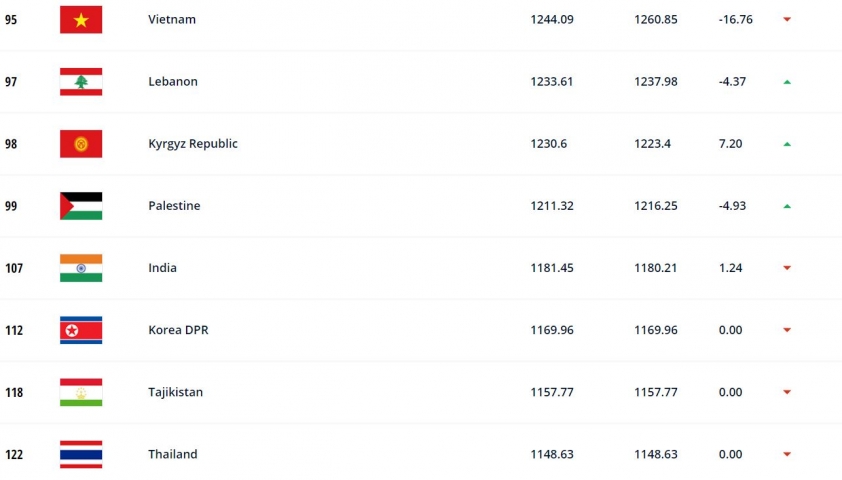Select the Tajikistan flag icon
842x480 pixels.
[x=81, y=392]
